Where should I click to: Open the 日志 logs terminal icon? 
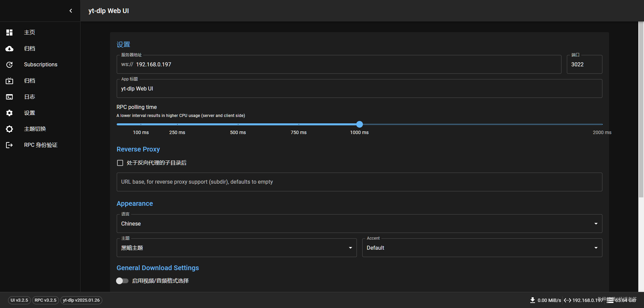point(9,97)
